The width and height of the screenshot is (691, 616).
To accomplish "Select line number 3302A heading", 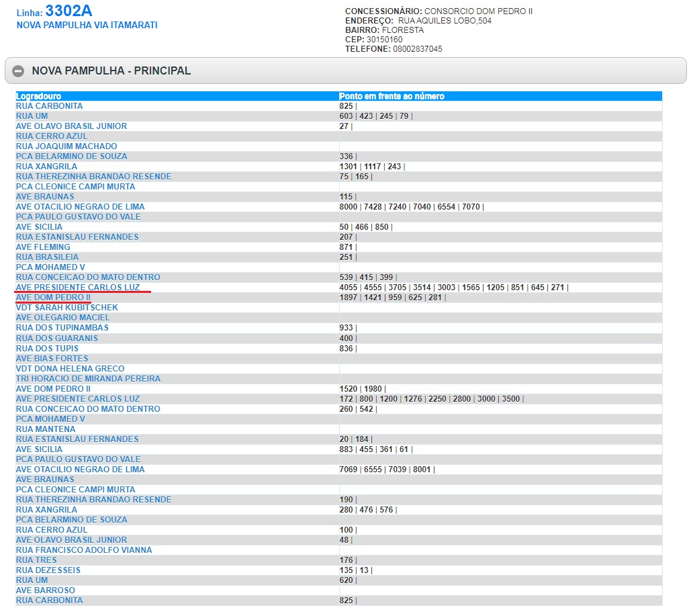I will point(68,11).
